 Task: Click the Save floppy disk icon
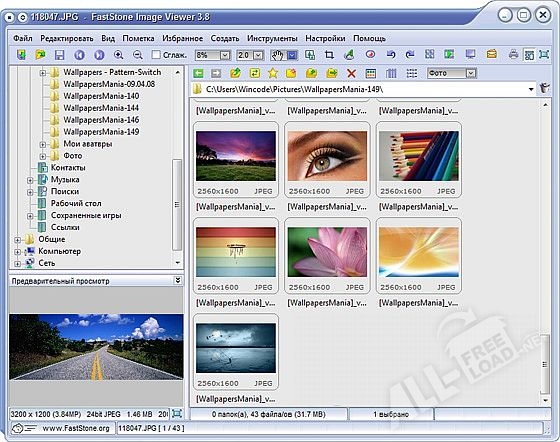[x=59, y=55]
